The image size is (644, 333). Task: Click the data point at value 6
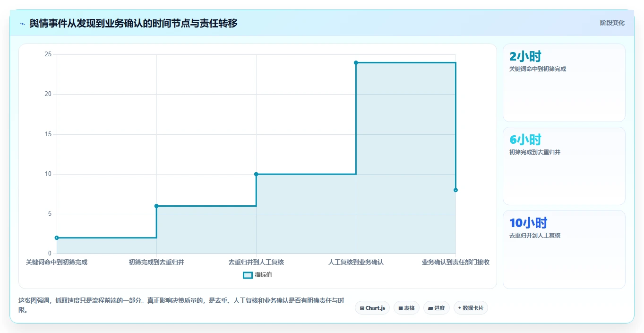point(156,206)
